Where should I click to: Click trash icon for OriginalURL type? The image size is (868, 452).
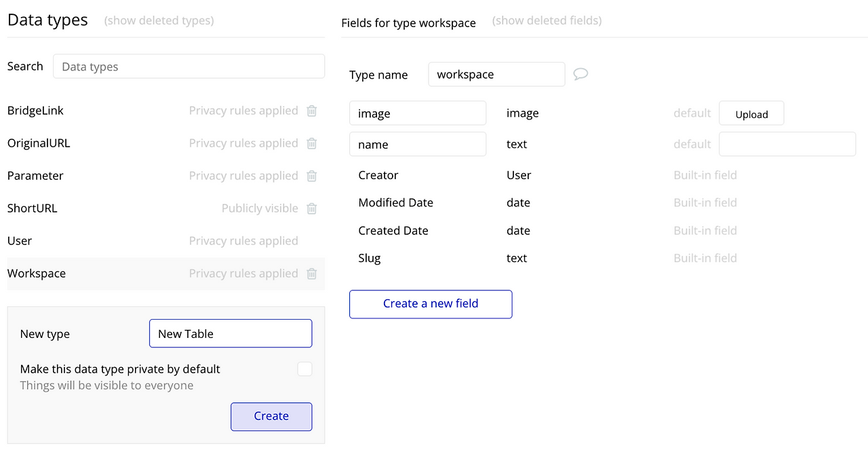312,143
